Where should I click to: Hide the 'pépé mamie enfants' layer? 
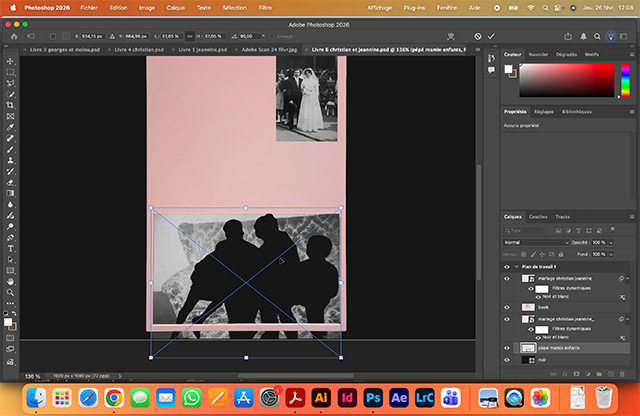(507, 348)
